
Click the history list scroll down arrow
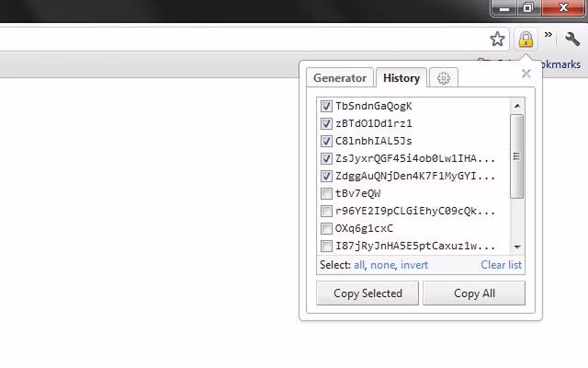click(517, 247)
